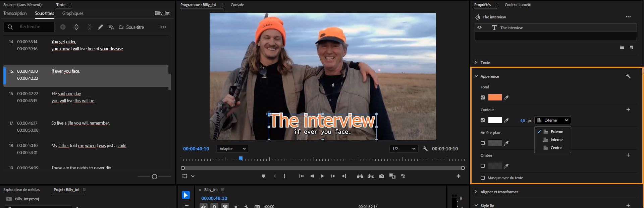Click the new group folder icon in Propriétés
This screenshot has height=208, width=644.
click(x=622, y=48)
